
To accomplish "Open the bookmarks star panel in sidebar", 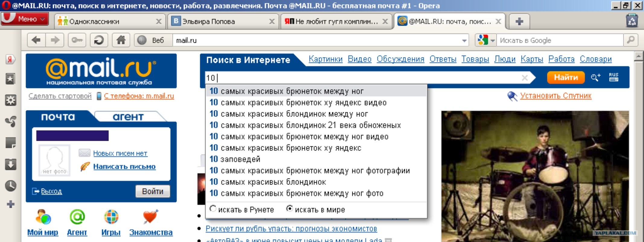I will point(10,79).
